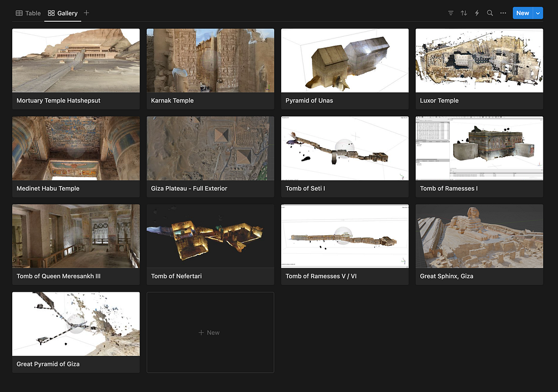Click the "Tomb of Seti I" title
558x392 pixels.
click(x=305, y=188)
